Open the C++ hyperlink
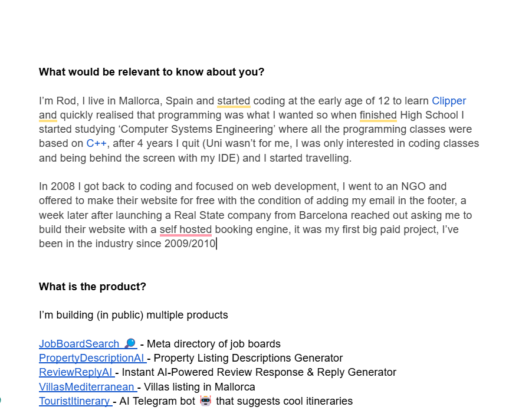The width and height of the screenshot is (509, 420). click(x=97, y=143)
